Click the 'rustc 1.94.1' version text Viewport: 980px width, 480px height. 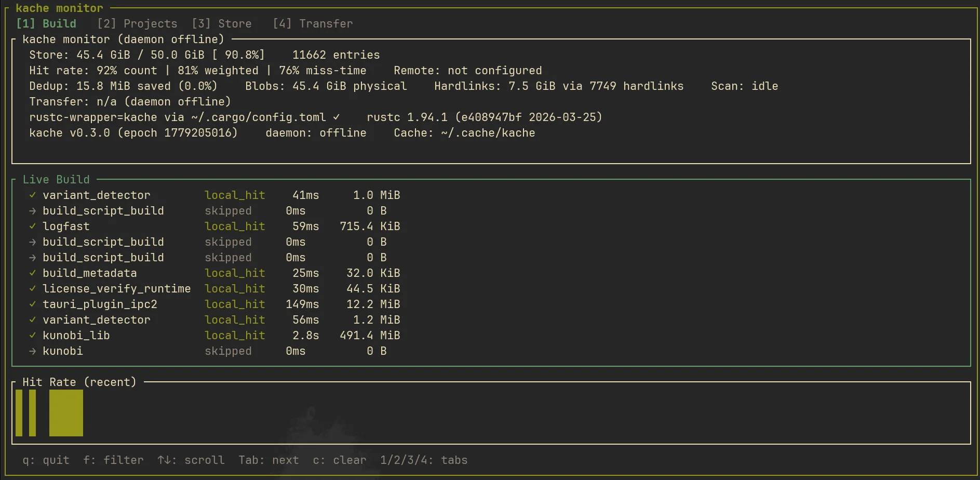click(x=407, y=117)
